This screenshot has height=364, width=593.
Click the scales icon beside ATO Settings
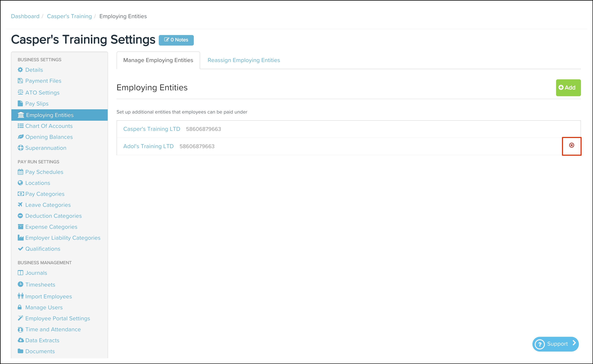(20, 92)
